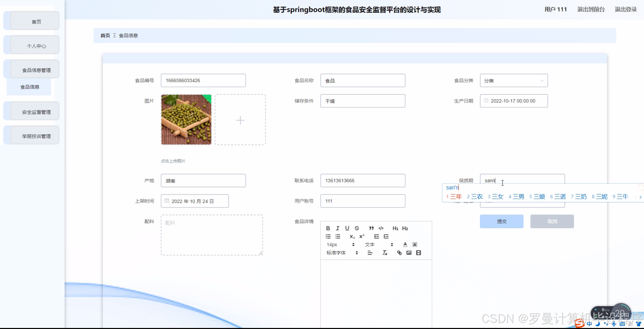This screenshot has width=644, height=329.
Task: Click the code block icon
Action: pyautogui.click(x=381, y=228)
